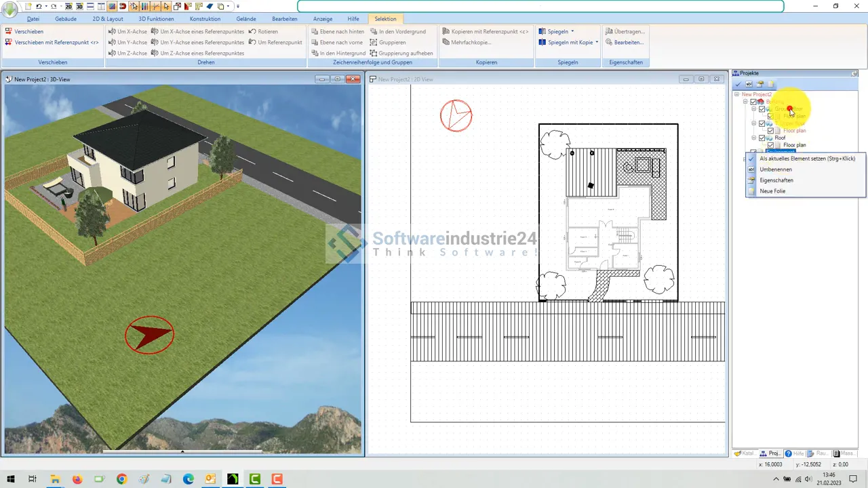Click the new document icon in toolbar
The height and width of the screenshot is (488, 868).
click(28, 6)
